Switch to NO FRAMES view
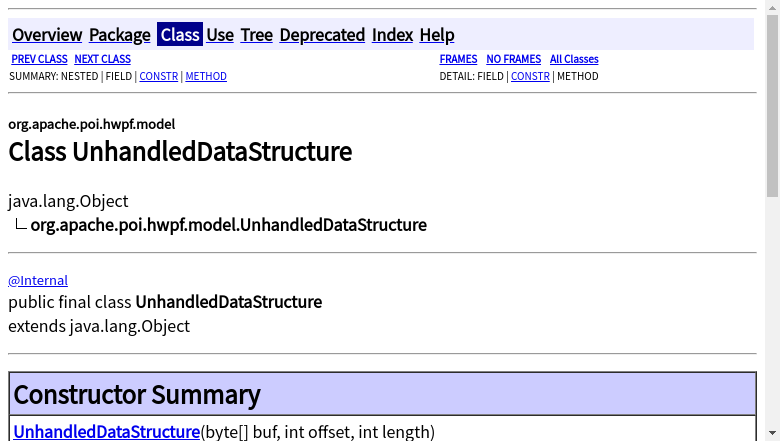This screenshot has width=780, height=441. pos(513,60)
